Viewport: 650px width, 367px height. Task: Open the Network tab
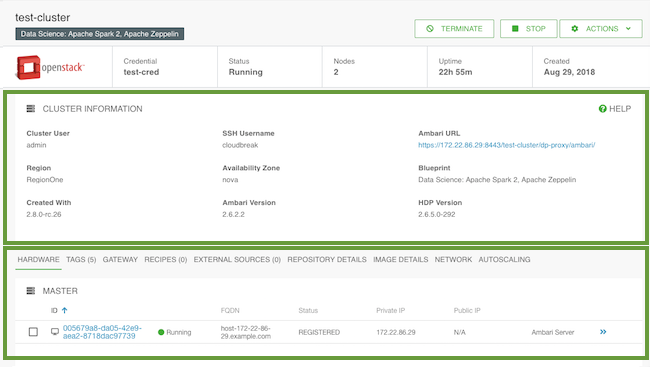click(x=453, y=260)
